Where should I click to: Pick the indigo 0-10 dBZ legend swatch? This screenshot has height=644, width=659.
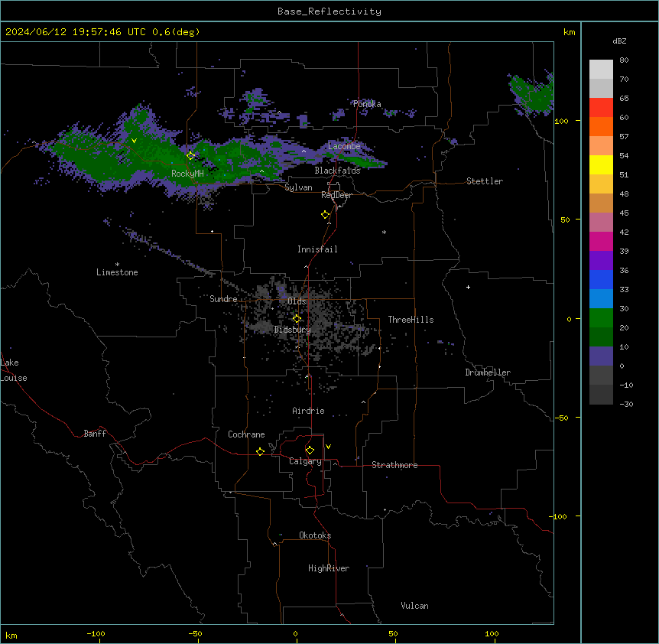click(601, 356)
